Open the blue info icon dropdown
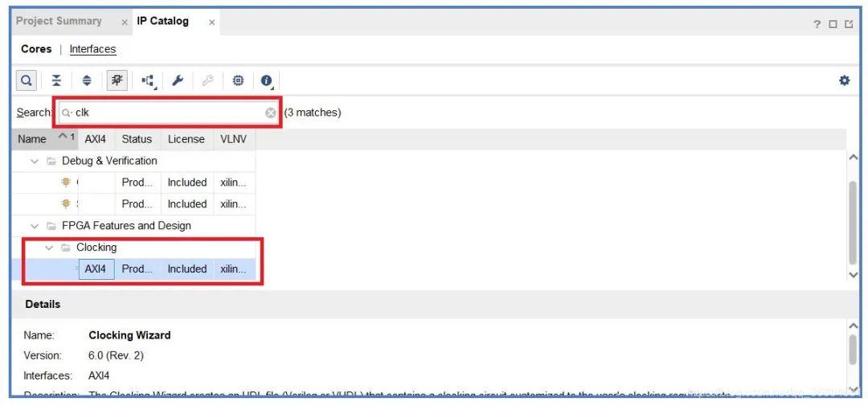Viewport: 868px width, 406px height. [267, 81]
